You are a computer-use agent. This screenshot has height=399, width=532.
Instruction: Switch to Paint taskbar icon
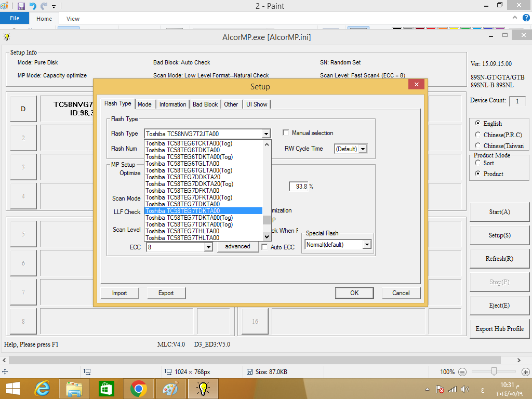[x=170, y=389]
